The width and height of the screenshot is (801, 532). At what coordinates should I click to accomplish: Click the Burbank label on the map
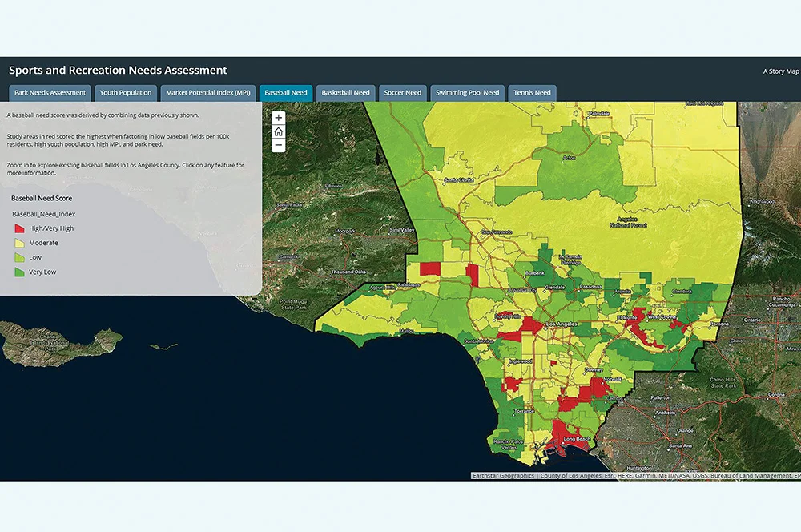pyautogui.click(x=535, y=273)
